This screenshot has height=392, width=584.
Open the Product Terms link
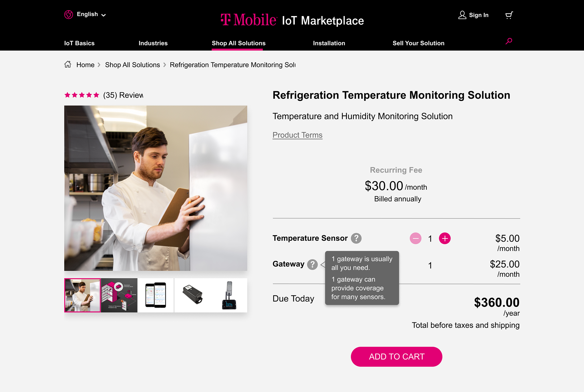297,135
